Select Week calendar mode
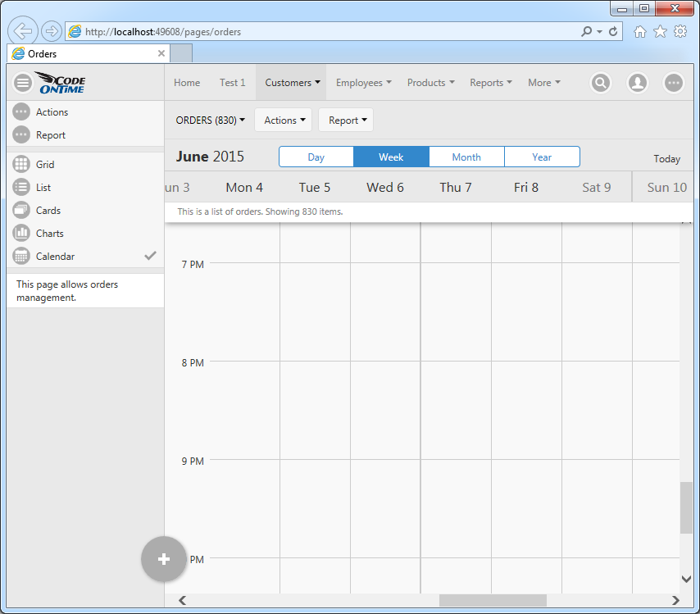This screenshot has width=700, height=614. (391, 157)
